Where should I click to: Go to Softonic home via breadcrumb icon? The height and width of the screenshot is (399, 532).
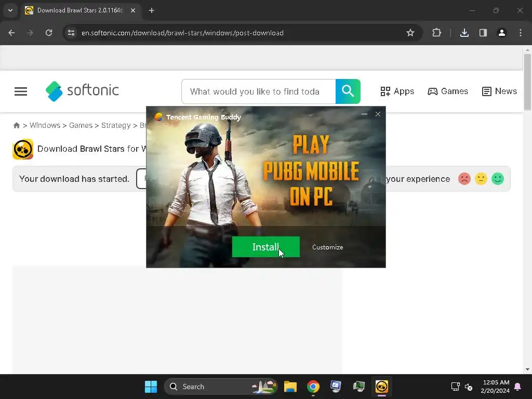point(16,126)
